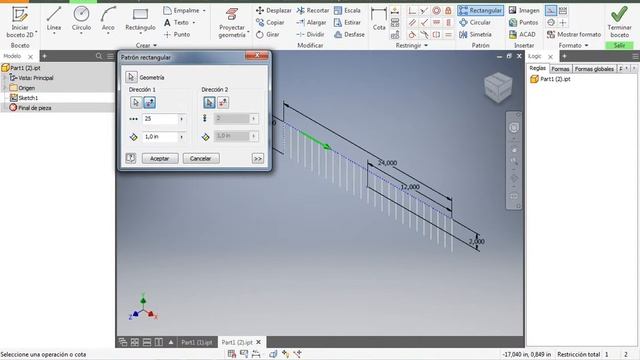Click the Geometría selection arrow button
Image resolution: width=640 pixels, height=360 pixels.
pyautogui.click(x=131, y=77)
